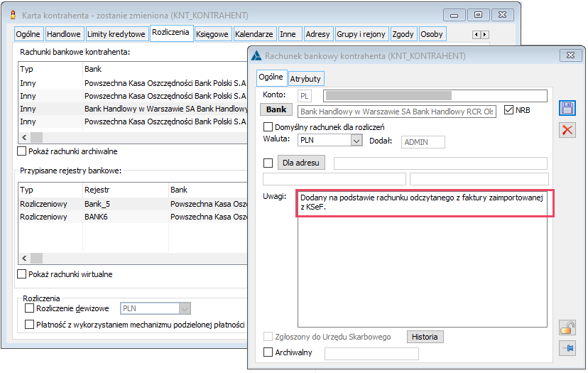
Task: Enable Domyślny rachunek dla rozliczeń
Action: pyautogui.click(x=268, y=127)
